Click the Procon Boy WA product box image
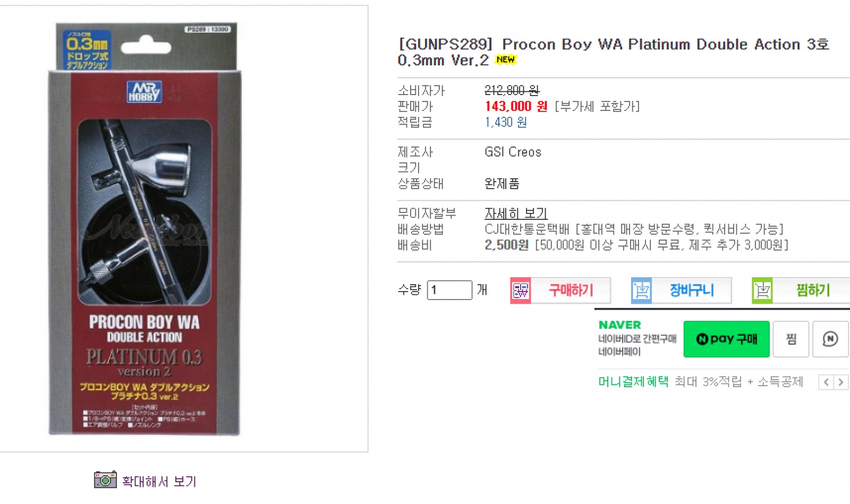Viewport: 850px width, 504px height. [144, 229]
